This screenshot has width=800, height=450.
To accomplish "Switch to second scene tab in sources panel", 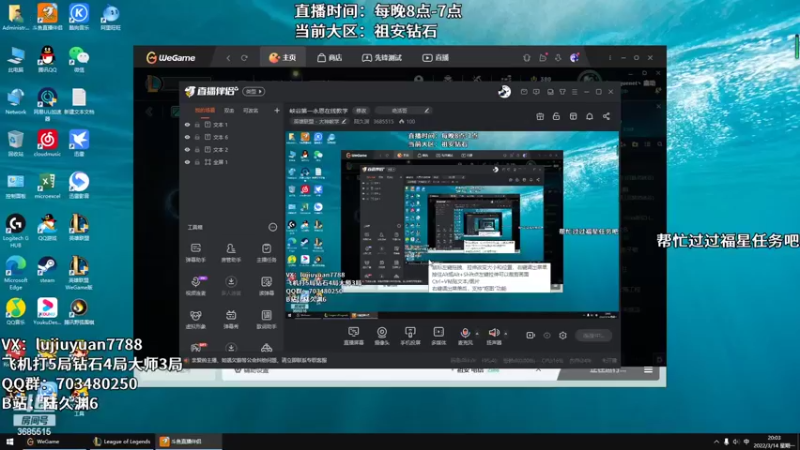I will coord(229,110).
